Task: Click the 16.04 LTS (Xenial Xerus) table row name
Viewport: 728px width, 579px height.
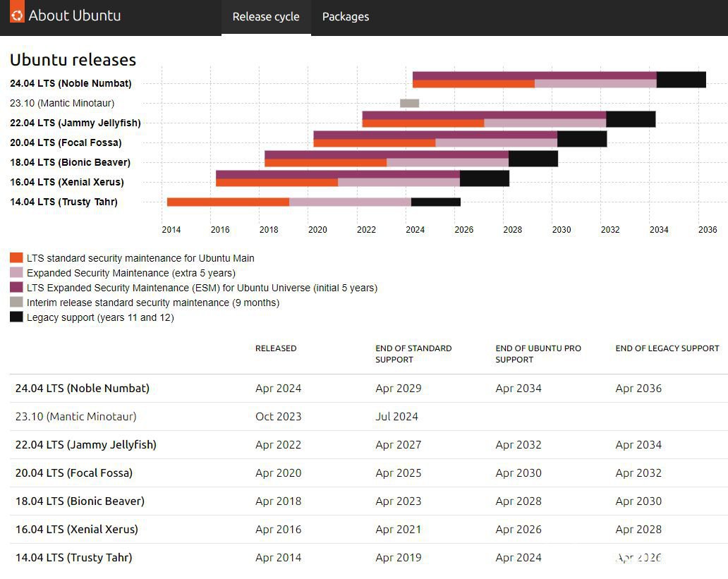Action: click(77, 530)
